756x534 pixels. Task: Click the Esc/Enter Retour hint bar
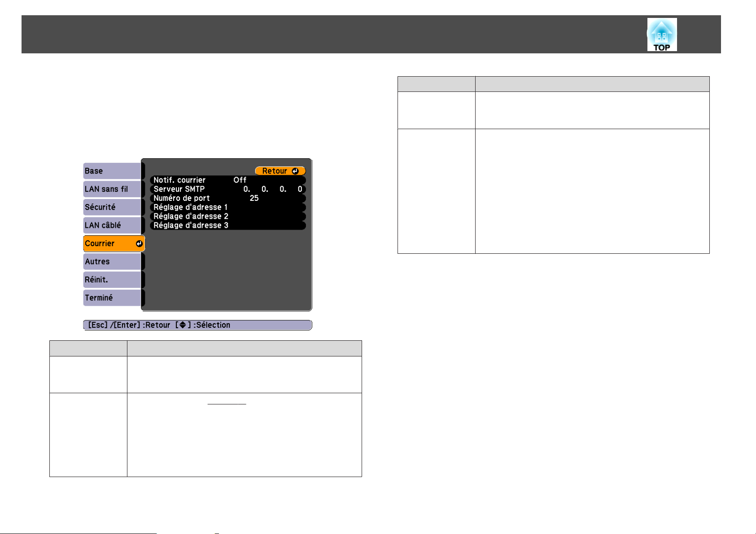(x=197, y=325)
